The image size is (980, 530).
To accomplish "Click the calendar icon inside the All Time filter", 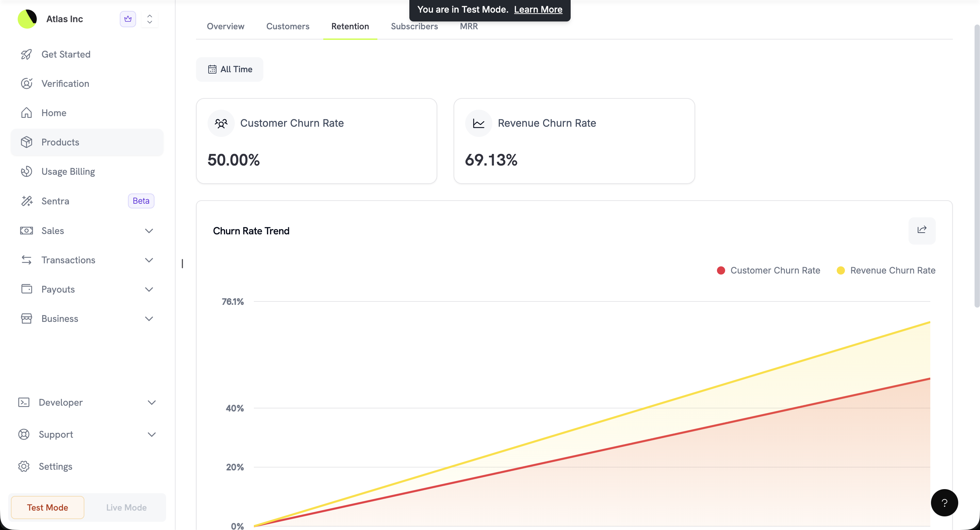I will [213, 69].
